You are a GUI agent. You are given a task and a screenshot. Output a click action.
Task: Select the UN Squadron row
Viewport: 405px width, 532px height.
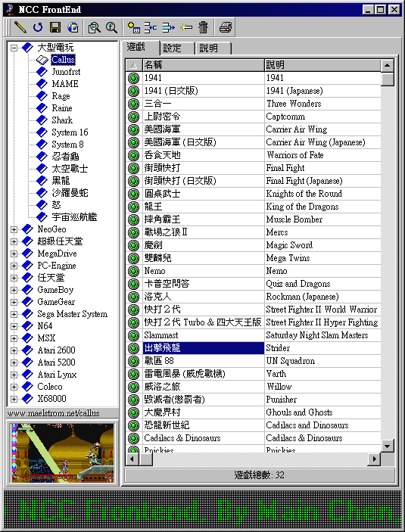point(254,361)
